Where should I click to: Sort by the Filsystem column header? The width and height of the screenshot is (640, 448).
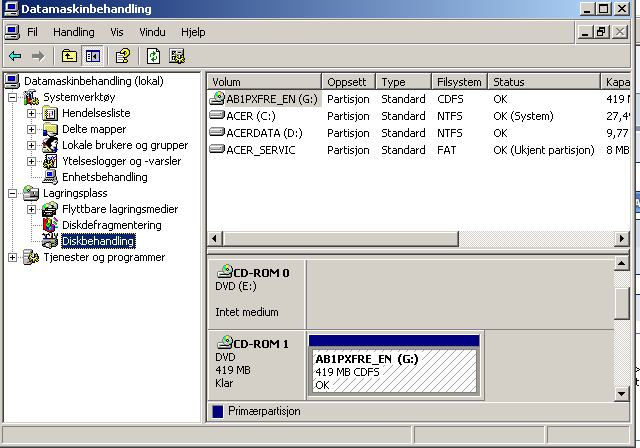pyautogui.click(x=459, y=81)
